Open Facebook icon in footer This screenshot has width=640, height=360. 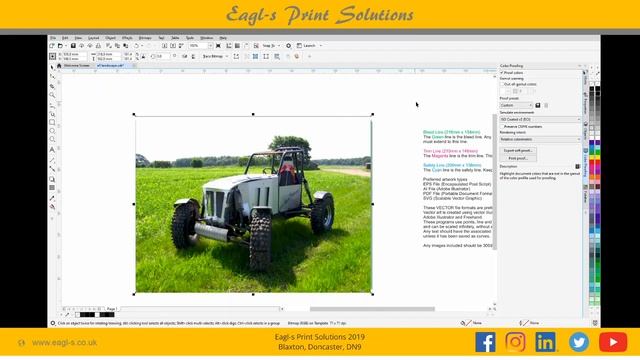coord(485,342)
